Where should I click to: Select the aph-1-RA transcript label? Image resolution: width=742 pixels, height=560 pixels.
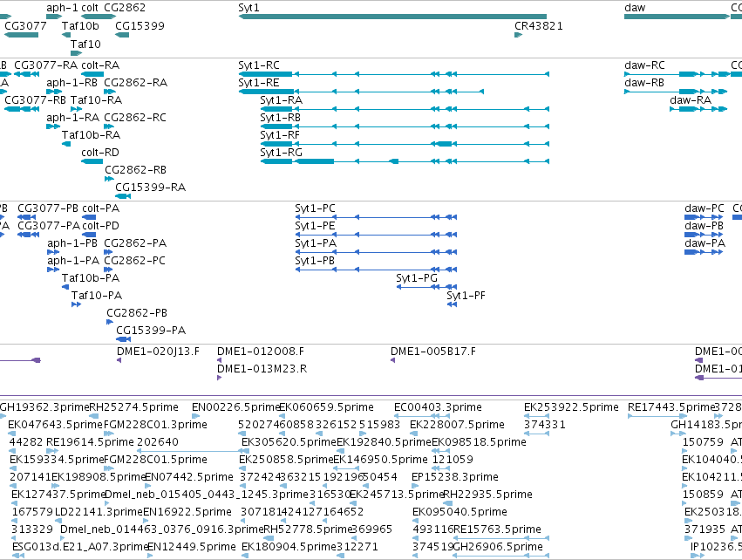pos(73,118)
